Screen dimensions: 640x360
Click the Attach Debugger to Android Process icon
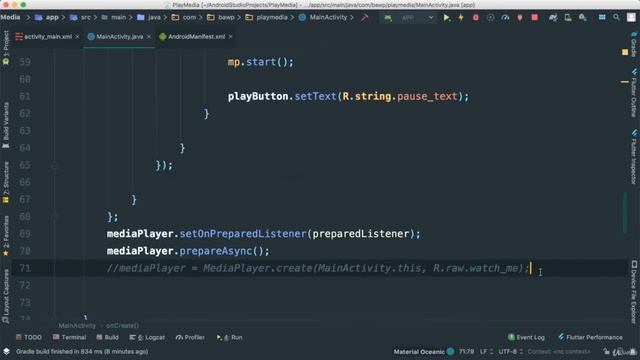pyautogui.click(x=520, y=18)
